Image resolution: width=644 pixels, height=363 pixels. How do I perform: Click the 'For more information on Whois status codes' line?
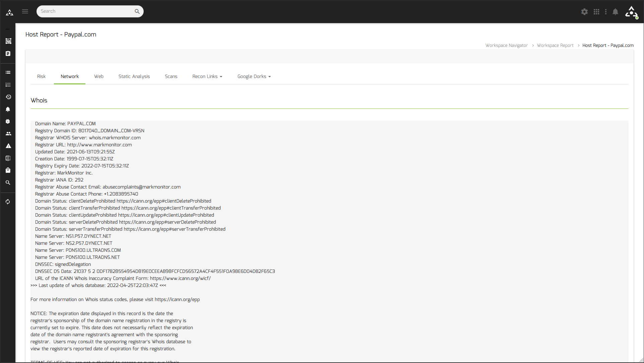(115, 299)
